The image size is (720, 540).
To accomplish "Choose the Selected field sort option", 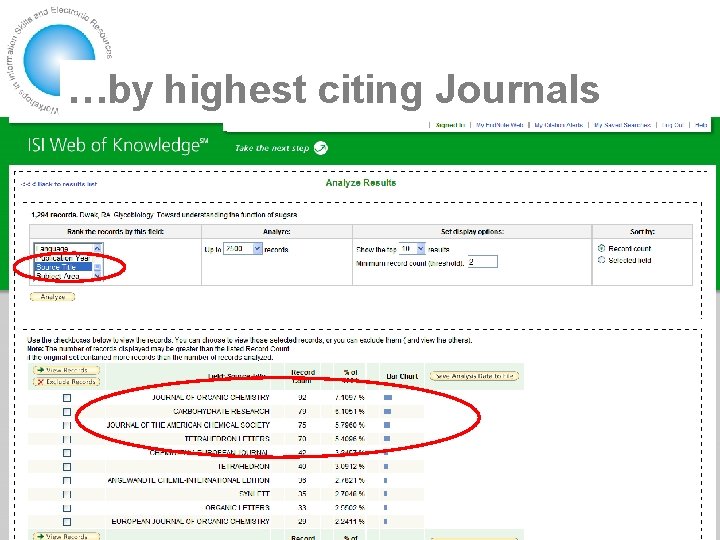I will [602, 260].
